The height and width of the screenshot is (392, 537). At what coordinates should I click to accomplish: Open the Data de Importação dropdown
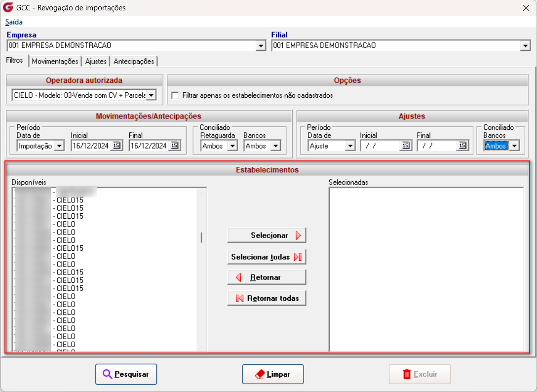coord(59,146)
